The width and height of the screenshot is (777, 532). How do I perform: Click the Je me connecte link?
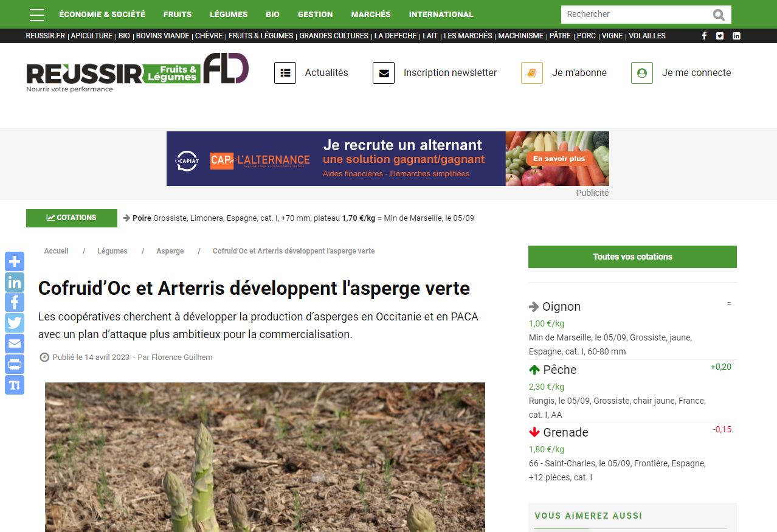pos(696,73)
